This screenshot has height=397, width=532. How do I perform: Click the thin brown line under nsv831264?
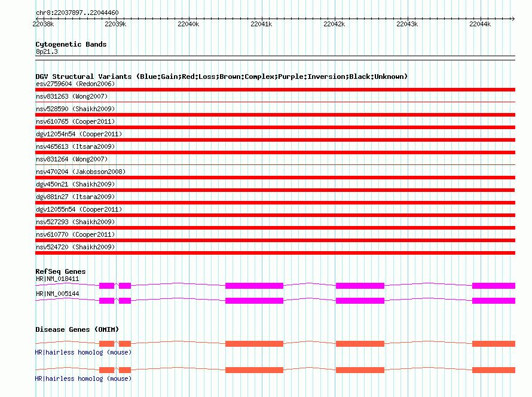click(x=275, y=164)
